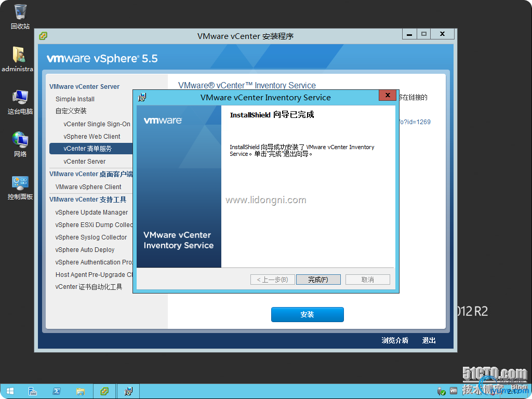Switch to Inventory Service setup taskbar icon
Viewport: 532px width, 399px height.
click(128, 391)
